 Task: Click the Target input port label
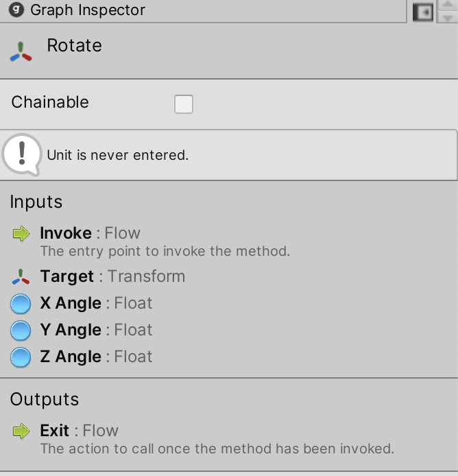click(x=67, y=276)
